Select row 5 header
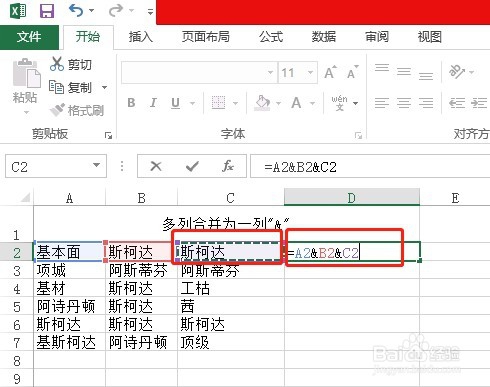 click(x=17, y=307)
